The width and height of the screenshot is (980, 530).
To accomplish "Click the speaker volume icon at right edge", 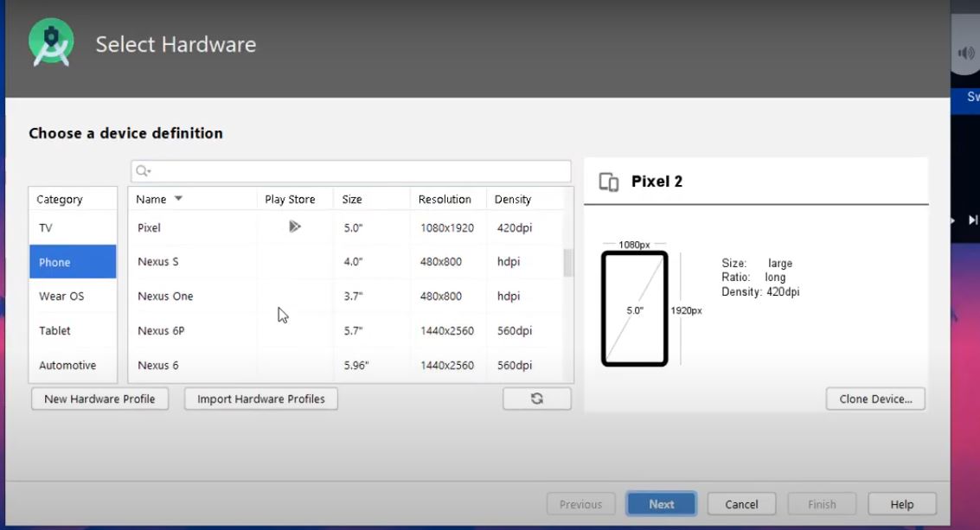I will (966, 53).
